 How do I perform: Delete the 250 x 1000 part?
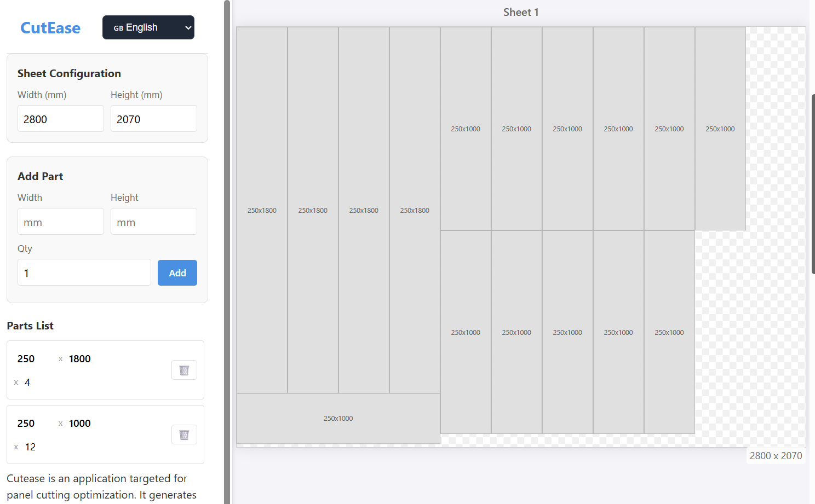point(184,435)
